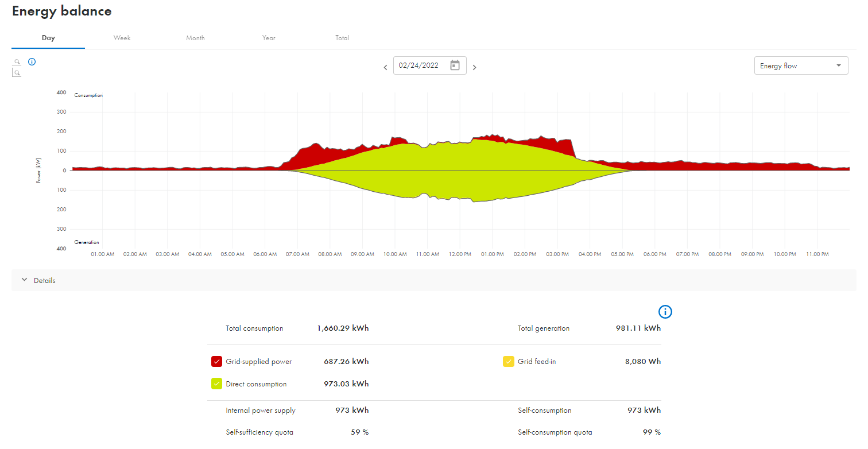
Task: Go to the previous day with left arrow
Action: point(385,67)
